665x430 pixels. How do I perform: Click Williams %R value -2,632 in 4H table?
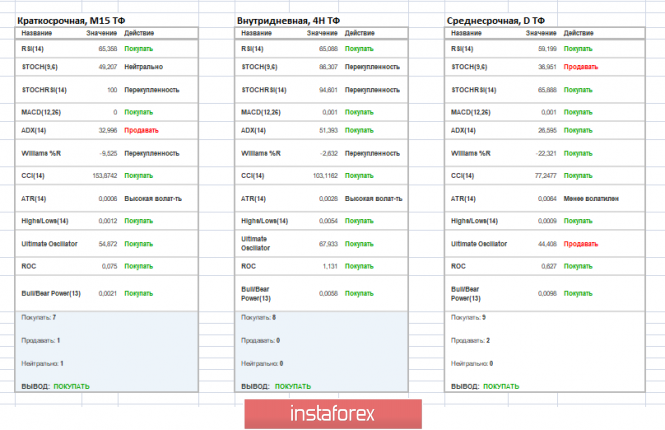point(329,153)
